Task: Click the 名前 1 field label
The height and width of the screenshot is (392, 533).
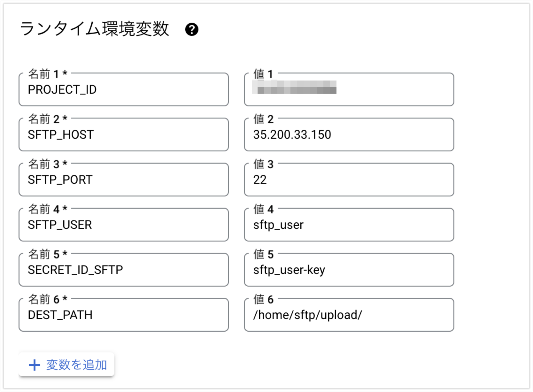Action: click(x=48, y=74)
